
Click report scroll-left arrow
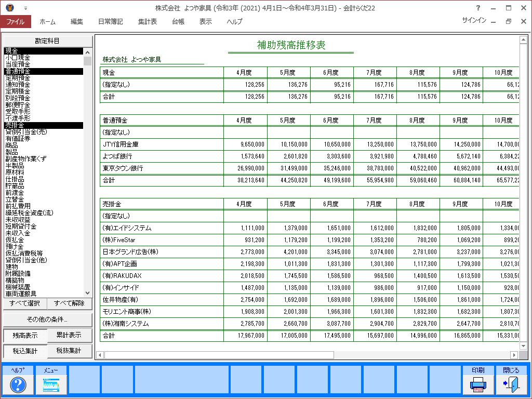[x=100, y=355]
